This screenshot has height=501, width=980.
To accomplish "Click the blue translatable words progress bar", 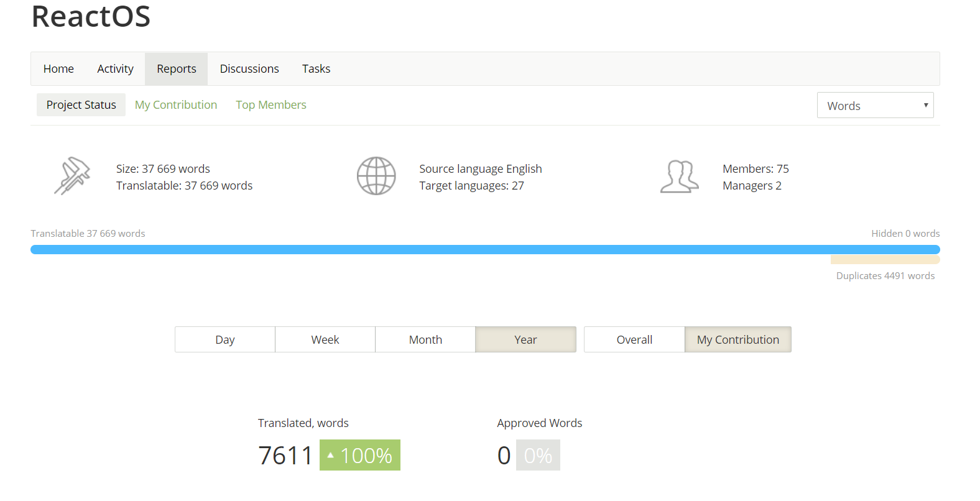I will (x=485, y=249).
